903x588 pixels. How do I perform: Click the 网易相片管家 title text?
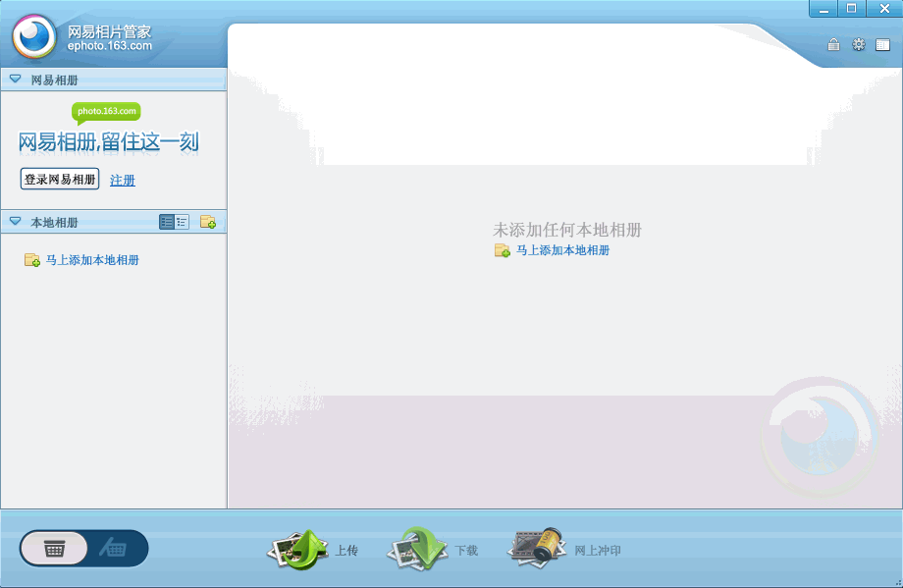coord(109,31)
